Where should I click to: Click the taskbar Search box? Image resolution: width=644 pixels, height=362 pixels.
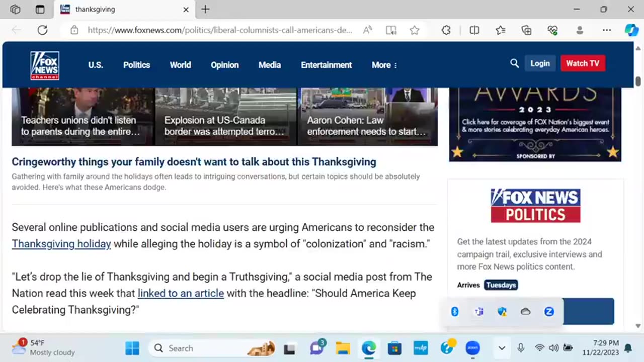[211, 348]
